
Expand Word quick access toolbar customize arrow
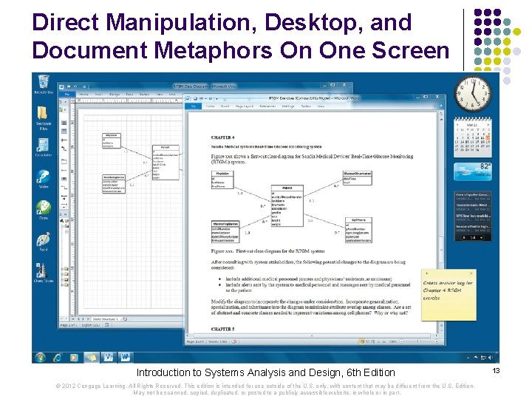(216, 99)
